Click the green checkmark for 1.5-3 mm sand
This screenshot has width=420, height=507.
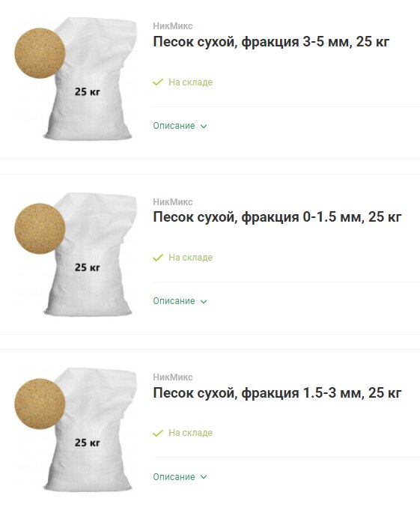(158, 433)
